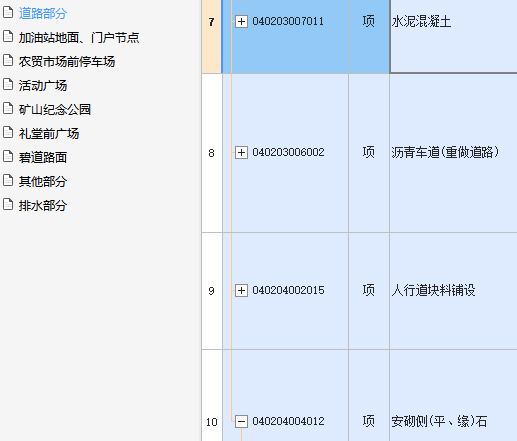The height and width of the screenshot is (441, 517).
Task: Click 项 type cell in row 8
Action: coord(369,153)
